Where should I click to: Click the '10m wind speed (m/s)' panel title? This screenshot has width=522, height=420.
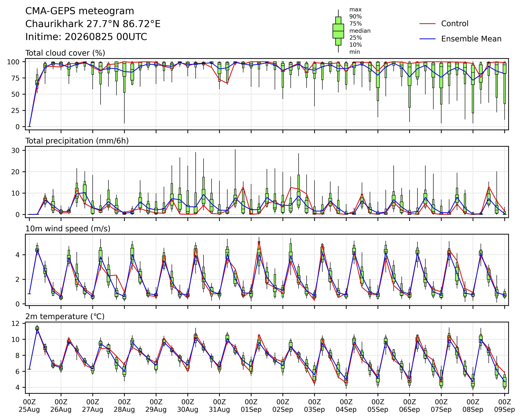coord(68,229)
